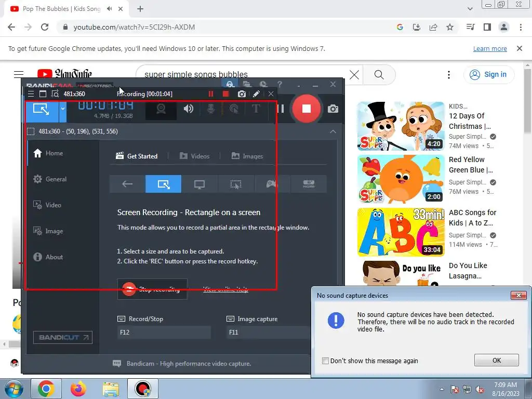
Task: Open 12 Days Of Christmas video thumbnail
Action: coord(401,126)
